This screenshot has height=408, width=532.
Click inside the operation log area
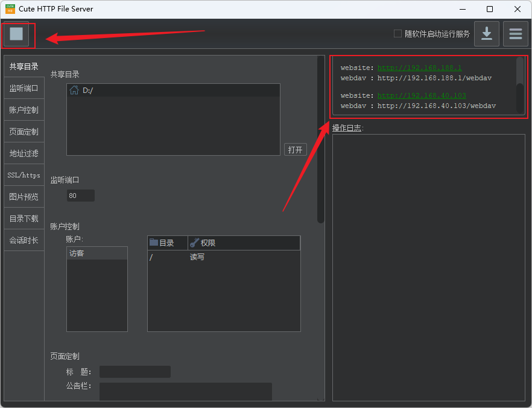coord(429,267)
